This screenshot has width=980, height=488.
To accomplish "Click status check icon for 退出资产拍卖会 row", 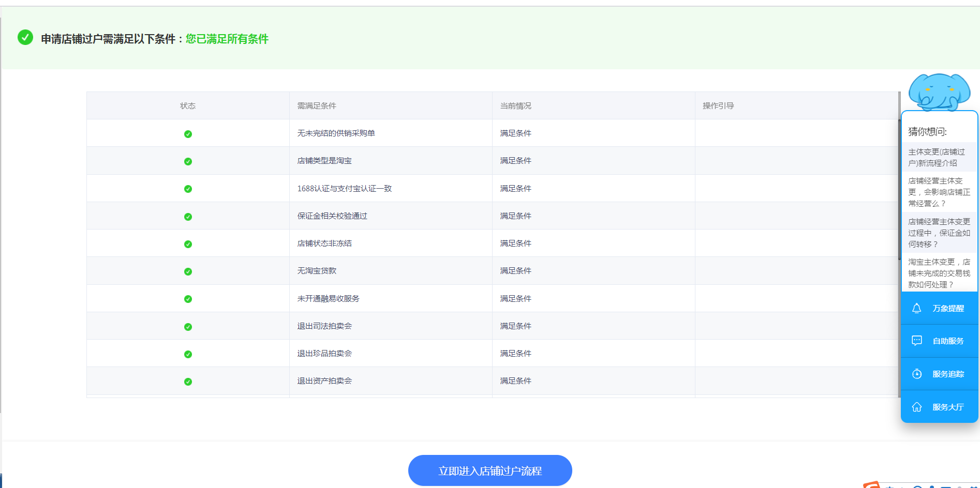I will pyautogui.click(x=188, y=382).
